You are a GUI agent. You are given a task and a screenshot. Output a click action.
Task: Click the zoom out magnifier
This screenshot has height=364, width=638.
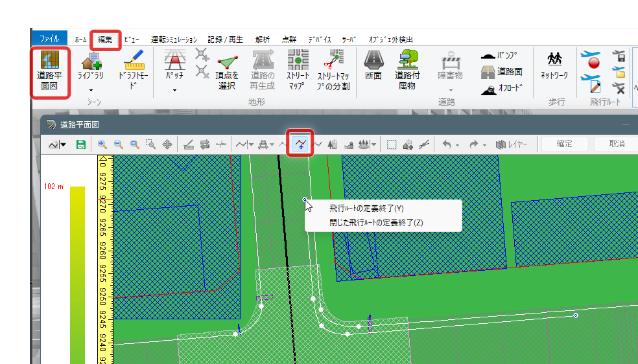coord(119,144)
